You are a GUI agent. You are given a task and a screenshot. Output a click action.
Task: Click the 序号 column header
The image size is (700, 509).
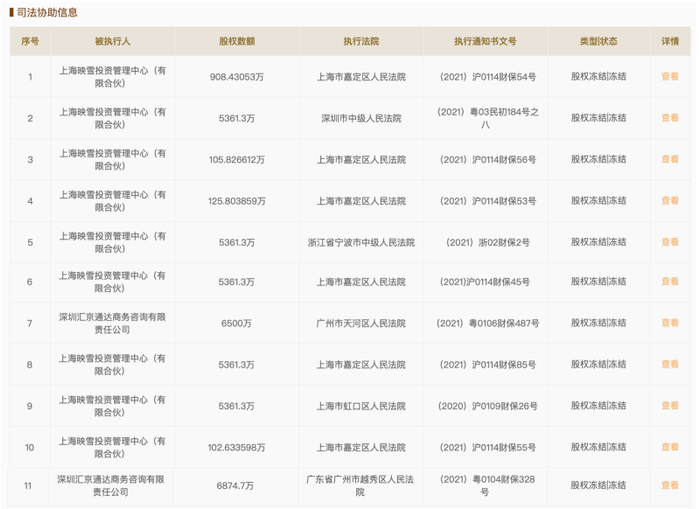tap(30, 42)
